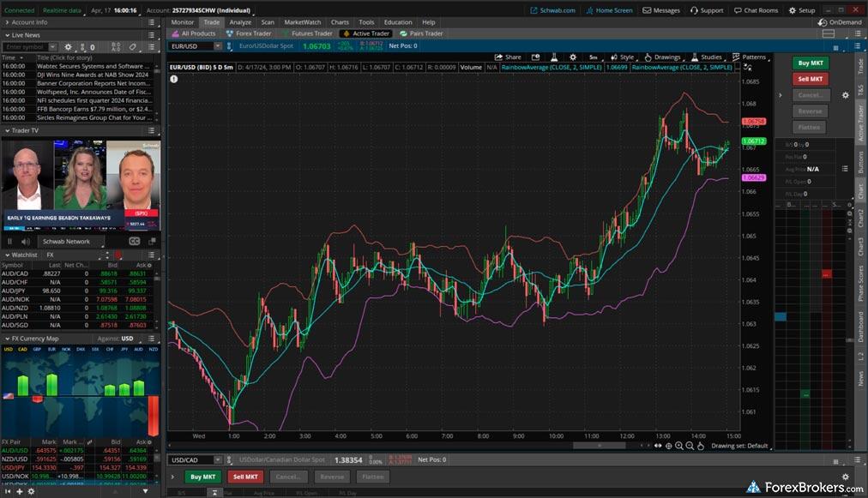Open the Monitor tab
This screenshot has height=498, width=868.
point(182,22)
